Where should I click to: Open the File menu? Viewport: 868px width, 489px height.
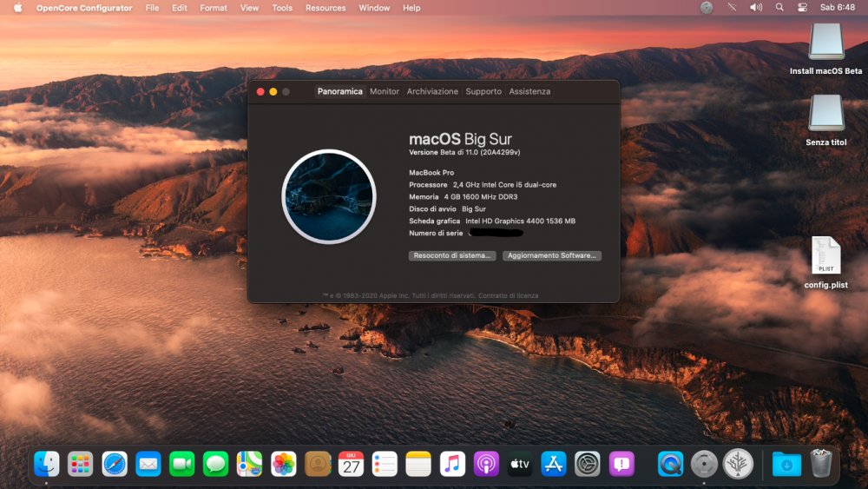(152, 8)
